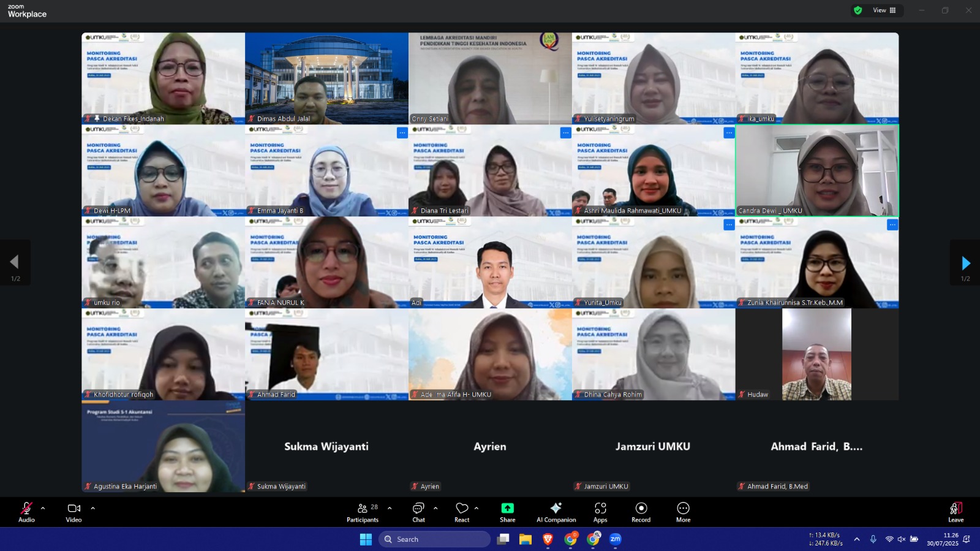Open three-dot menu on Emma Jayanti's tile
The width and height of the screenshot is (980, 551).
point(402,133)
